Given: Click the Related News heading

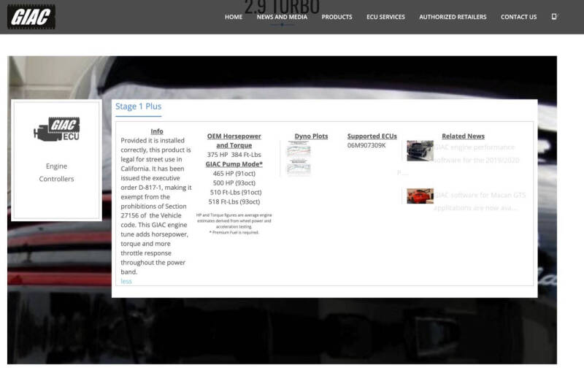Looking at the screenshot, I should coord(463,137).
